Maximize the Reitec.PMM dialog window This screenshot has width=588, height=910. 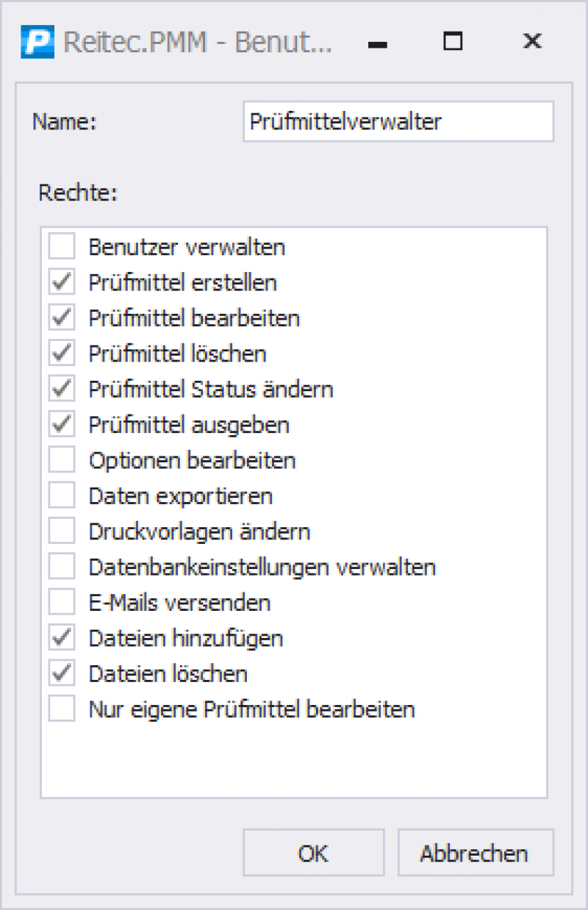(453, 42)
